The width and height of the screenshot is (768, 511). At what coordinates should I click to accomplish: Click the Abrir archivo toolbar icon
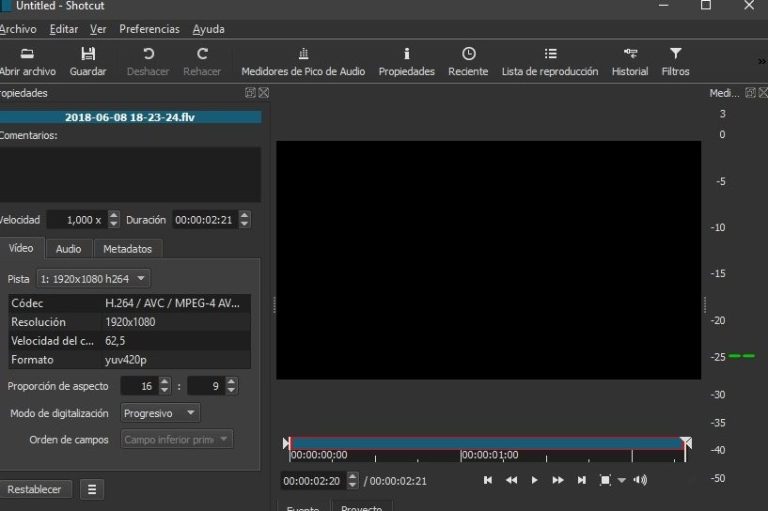pyautogui.click(x=27, y=53)
